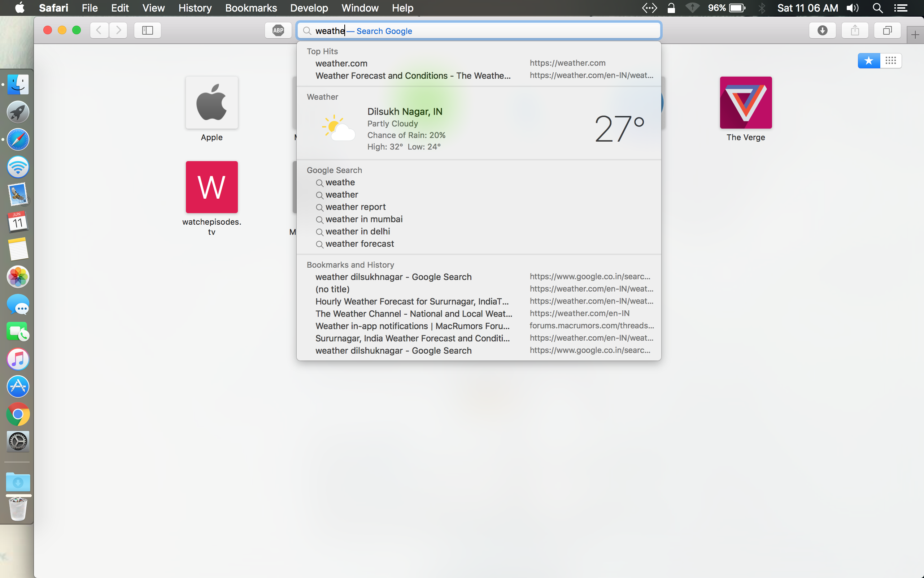Open Notification Center list icon
924x578 pixels.
pyautogui.click(x=901, y=8)
